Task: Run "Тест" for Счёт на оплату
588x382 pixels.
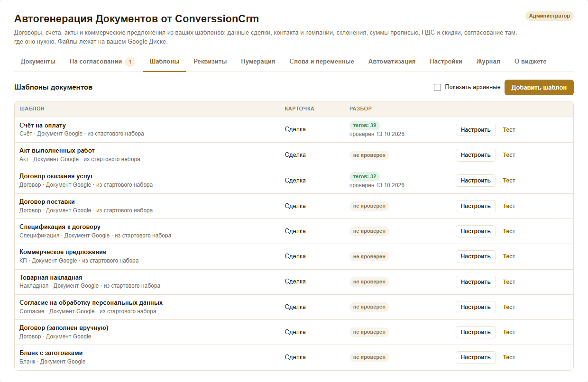Action: (509, 130)
